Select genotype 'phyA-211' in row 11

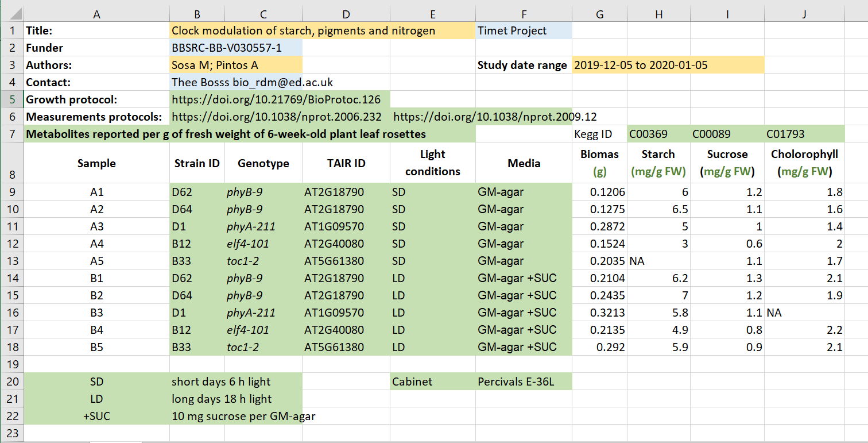tap(263, 226)
